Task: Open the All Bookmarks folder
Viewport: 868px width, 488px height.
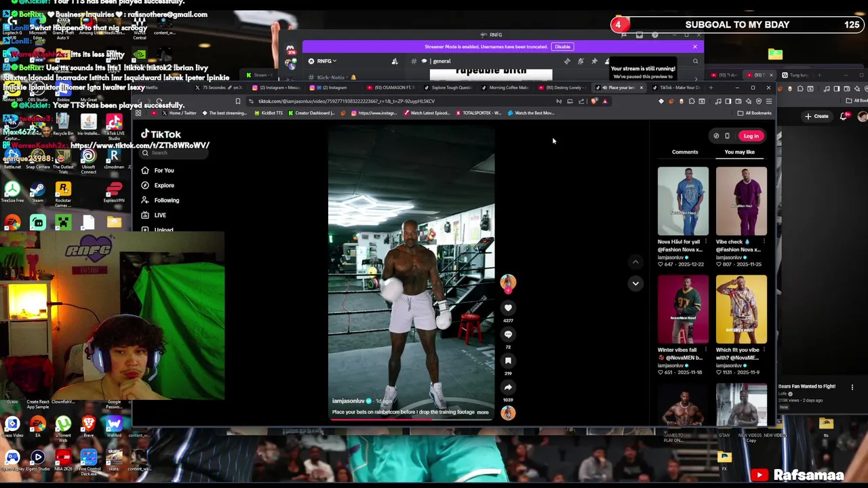Action: click(755, 113)
